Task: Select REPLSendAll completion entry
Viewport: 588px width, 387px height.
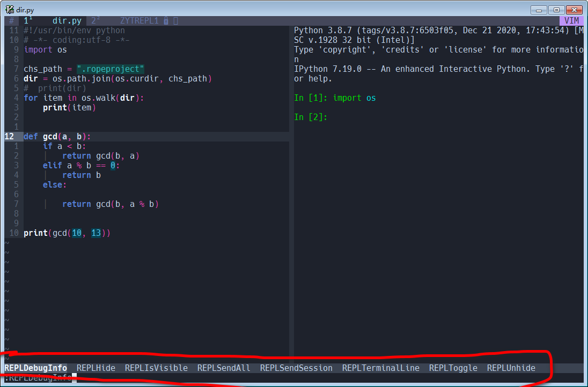Action: tap(224, 368)
